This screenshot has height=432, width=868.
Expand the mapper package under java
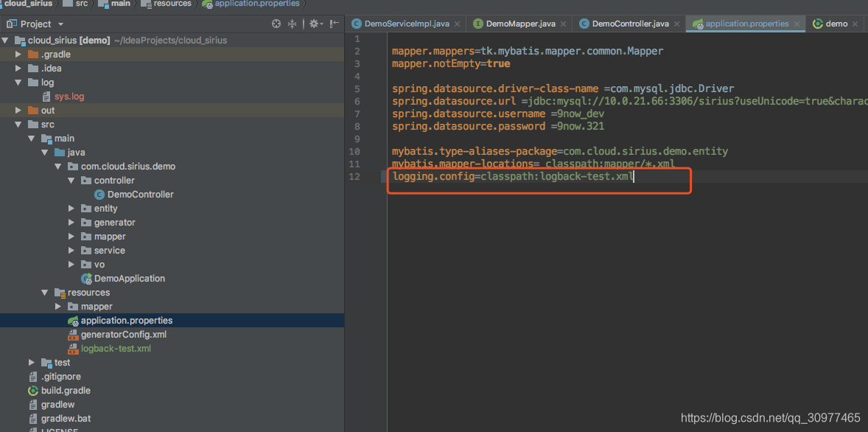[x=71, y=237]
